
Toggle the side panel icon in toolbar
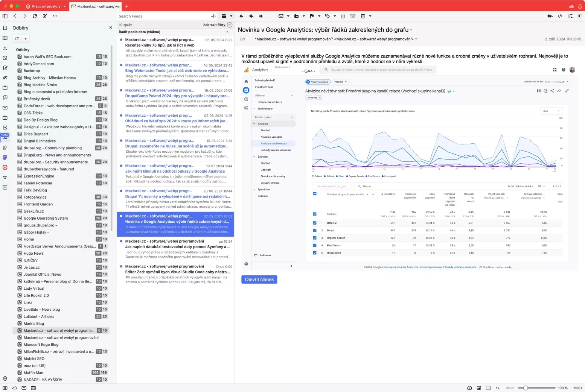pos(5,16)
